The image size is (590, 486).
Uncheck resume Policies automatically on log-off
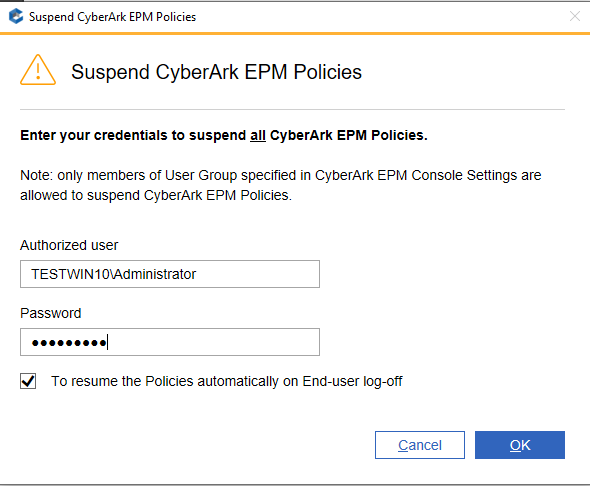28,381
